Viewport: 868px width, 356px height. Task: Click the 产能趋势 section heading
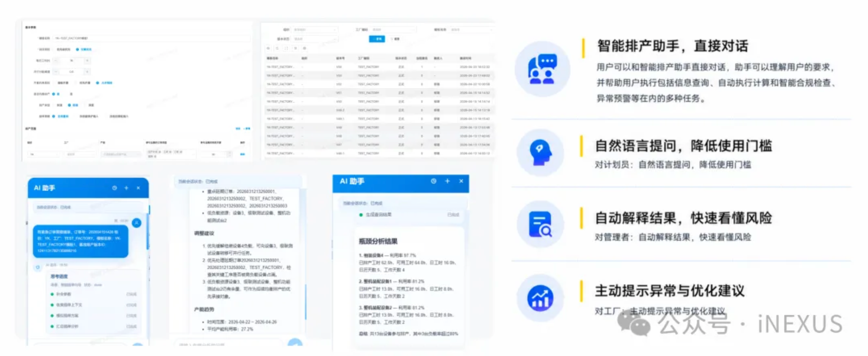point(204,309)
